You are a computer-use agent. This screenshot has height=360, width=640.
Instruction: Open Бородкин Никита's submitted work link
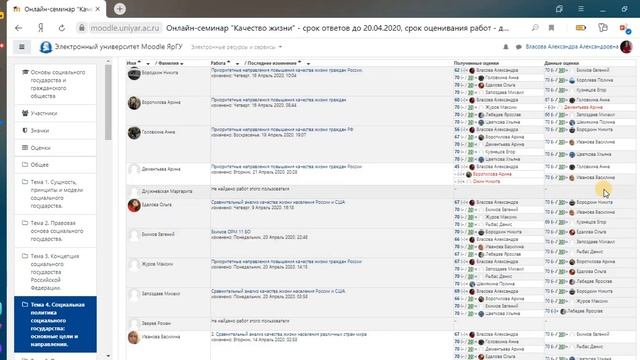tap(287, 70)
